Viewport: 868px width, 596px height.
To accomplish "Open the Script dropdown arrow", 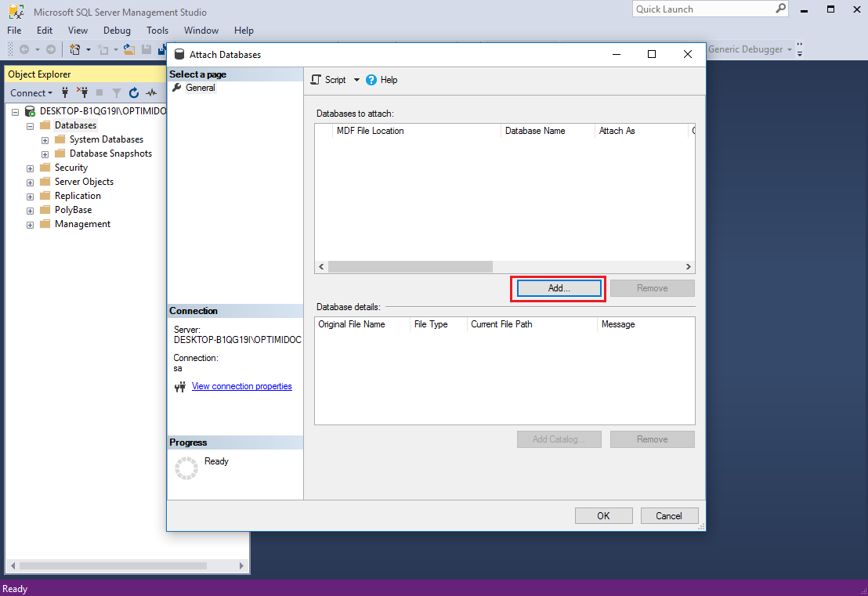I will coord(356,80).
